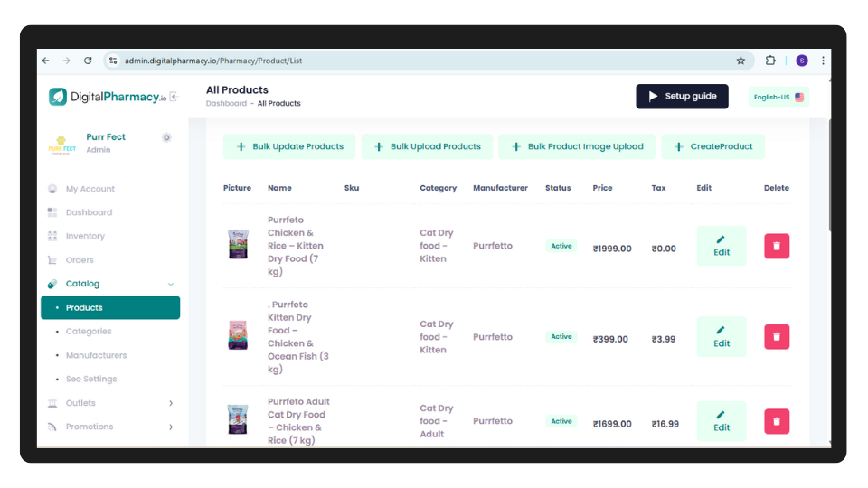Expand Outlets menu chevron

pos(171,403)
